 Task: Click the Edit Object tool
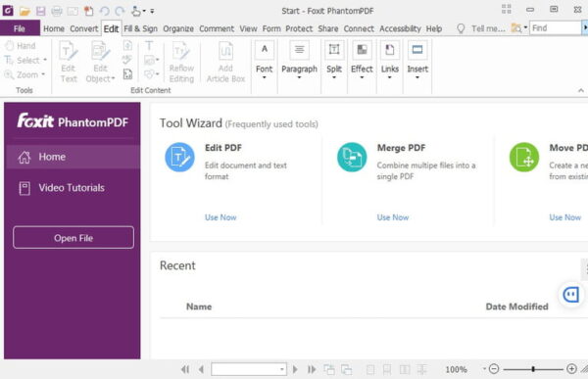100,62
